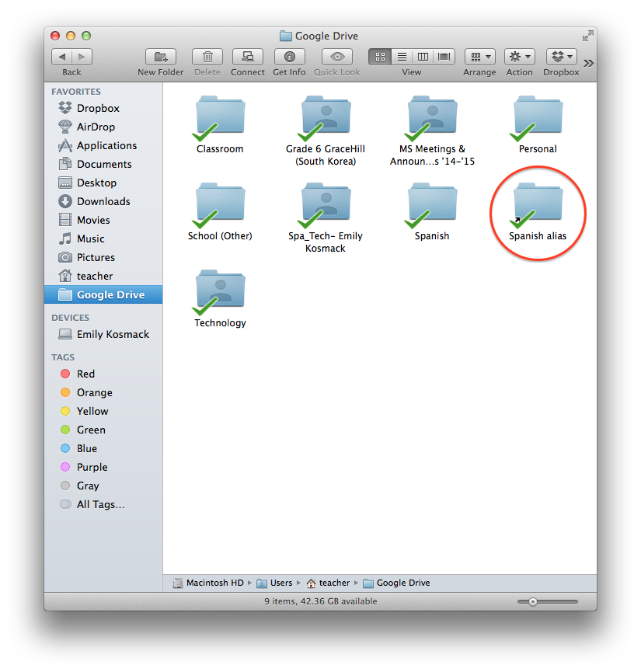Image resolution: width=641 pixels, height=672 pixels.
Task: Click Google Drive in the path bar
Action: (396, 583)
